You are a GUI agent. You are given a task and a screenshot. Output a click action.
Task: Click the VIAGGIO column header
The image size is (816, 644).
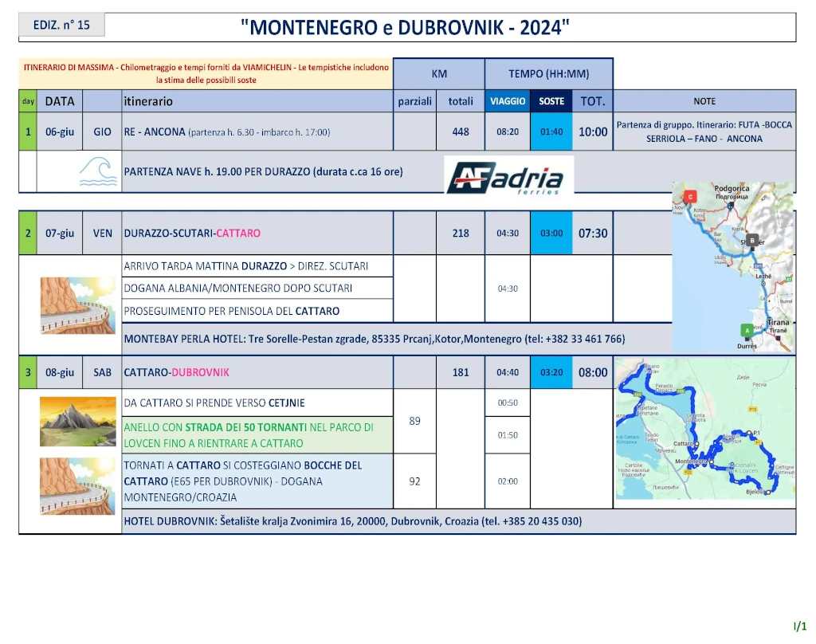point(508,101)
